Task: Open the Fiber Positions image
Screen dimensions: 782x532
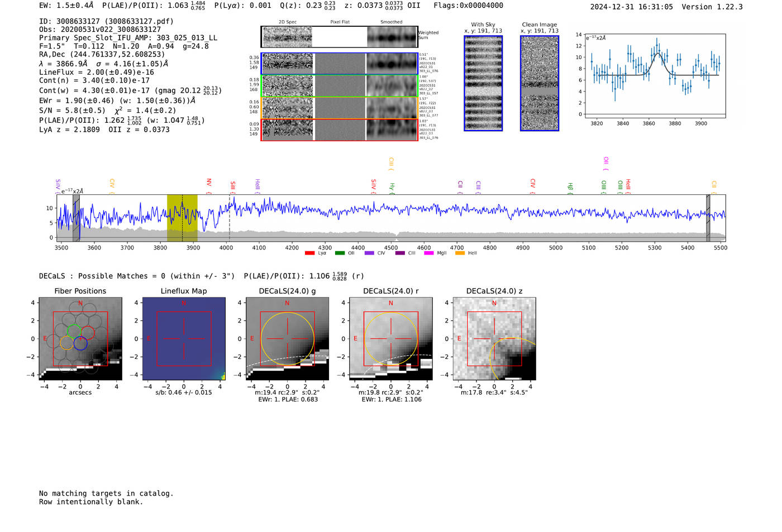Action: (80, 339)
